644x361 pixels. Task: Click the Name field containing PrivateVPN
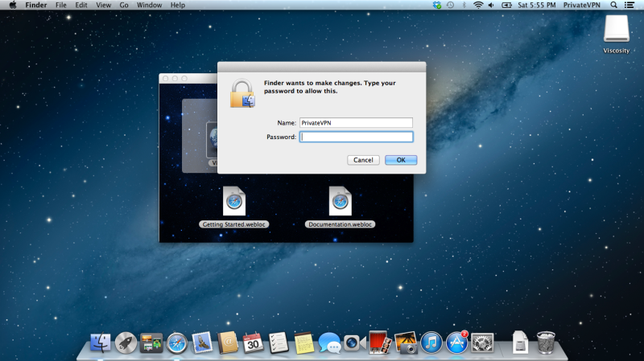[356, 123]
